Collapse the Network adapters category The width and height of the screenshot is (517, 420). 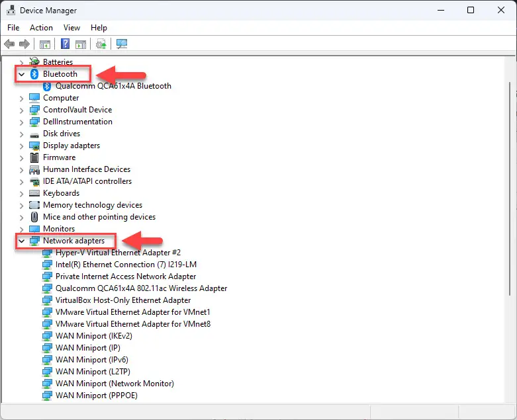tap(22, 241)
